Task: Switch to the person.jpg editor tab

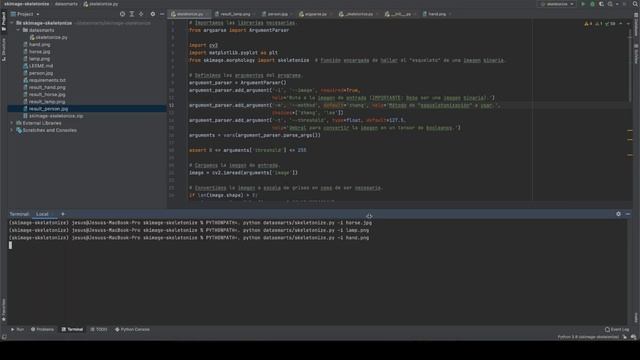Action: (277, 14)
